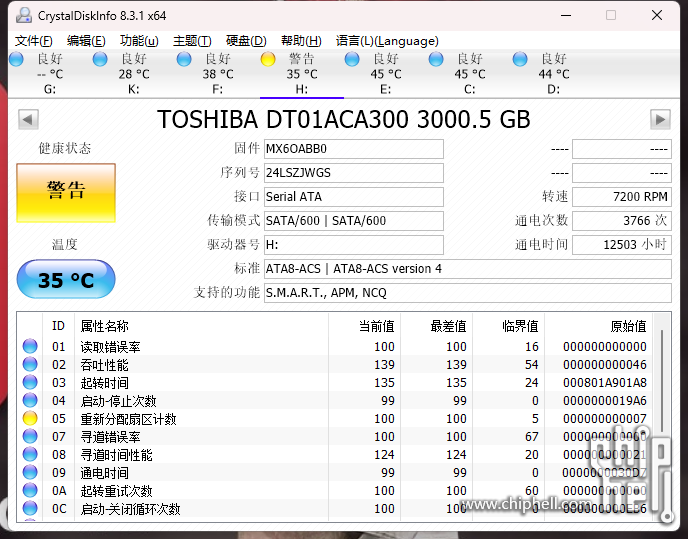Go to previous disk with left arrow
Screen dimensions: 688x539
click(x=28, y=119)
